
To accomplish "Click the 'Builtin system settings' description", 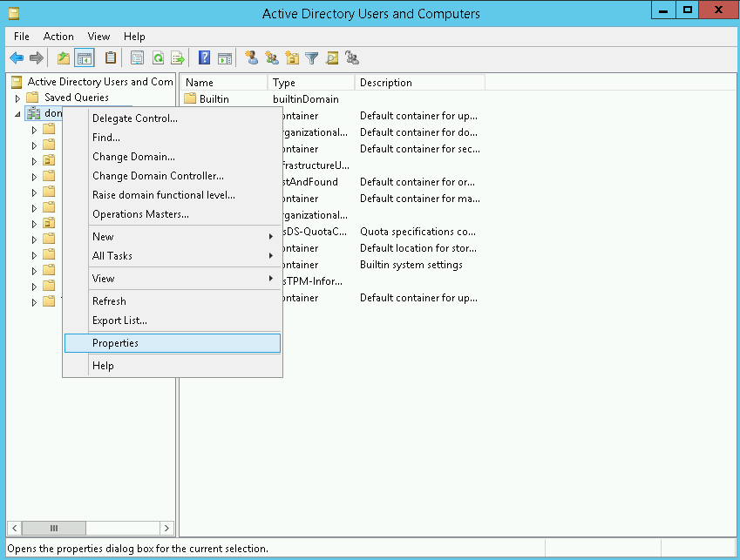I will [x=411, y=265].
